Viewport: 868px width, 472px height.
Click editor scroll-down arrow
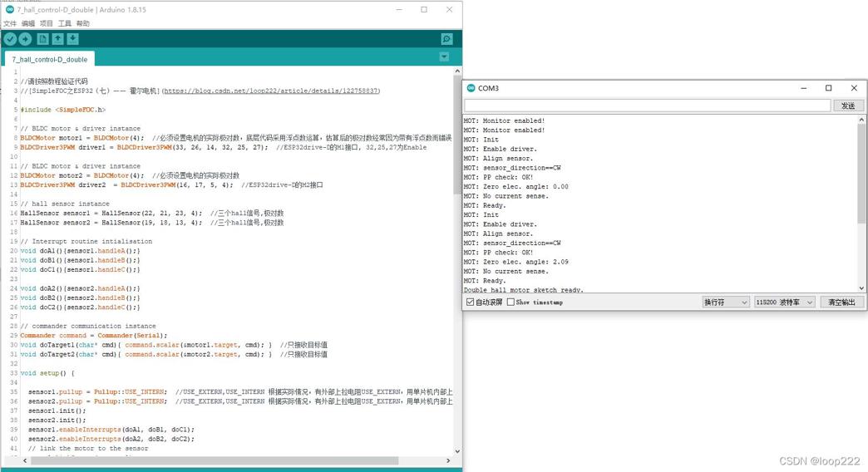(457, 451)
